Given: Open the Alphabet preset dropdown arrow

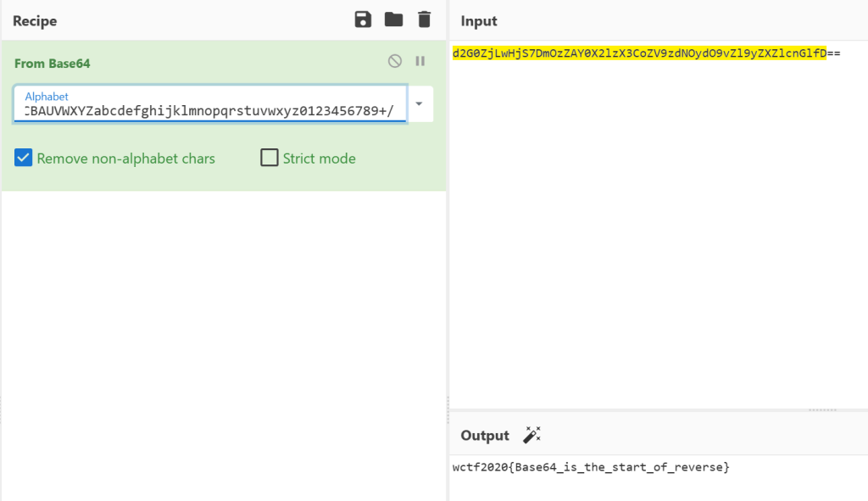Looking at the screenshot, I should 420,103.
